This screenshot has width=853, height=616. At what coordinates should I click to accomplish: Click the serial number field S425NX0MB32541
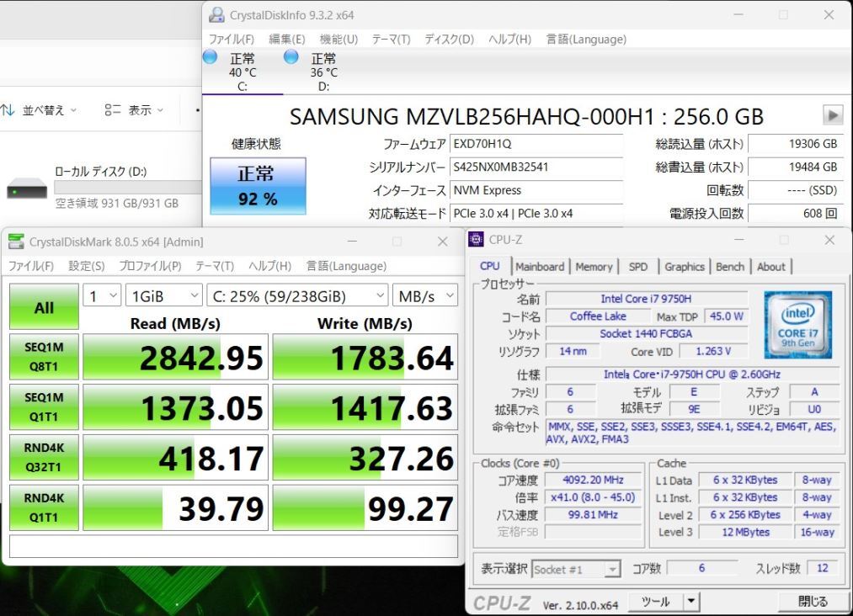click(536, 167)
